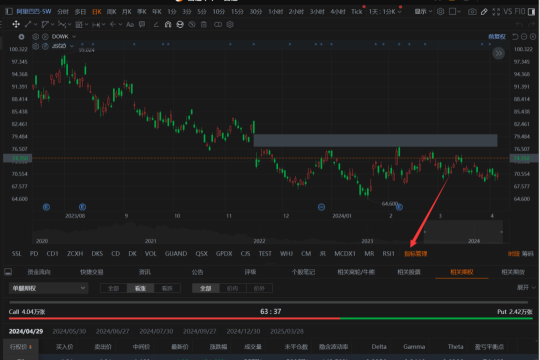Sort by 行权价 strike price column
The height and width of the screenshot is (360, 540).
21,347
